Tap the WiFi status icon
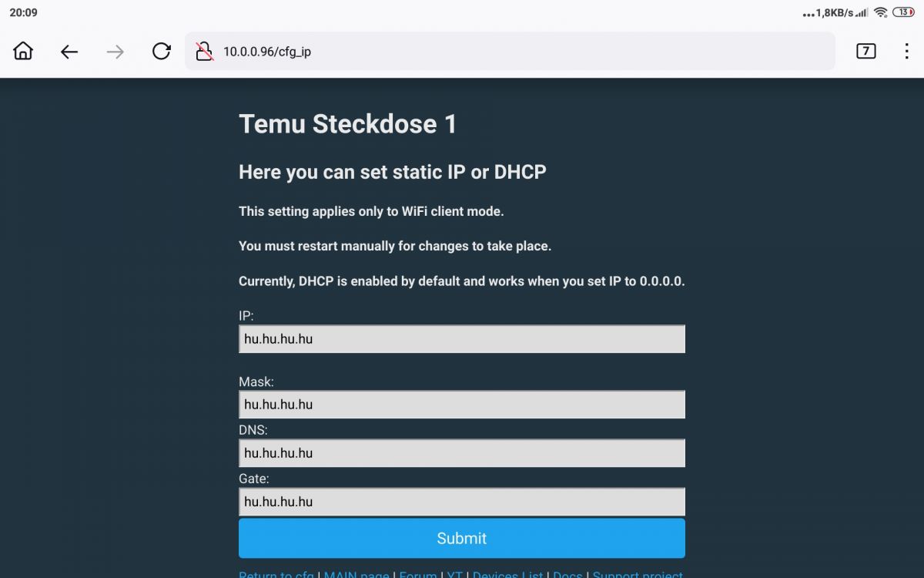The image size is (924, 578). tap(881, 12)
